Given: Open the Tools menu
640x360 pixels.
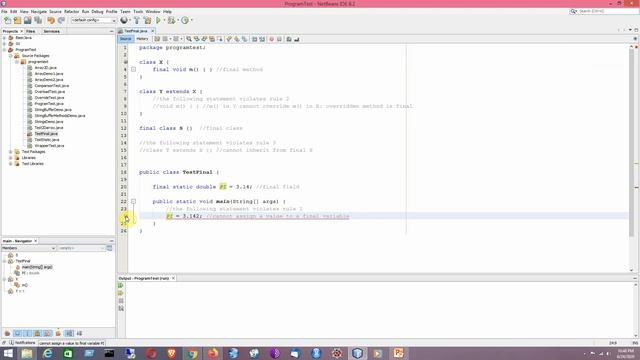Looking at the screenshot, I should click(138, 11).
